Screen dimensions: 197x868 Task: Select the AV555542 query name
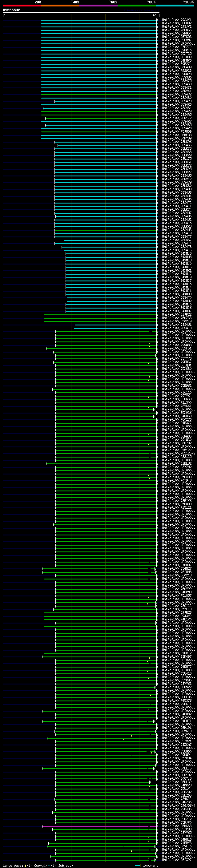11,10
